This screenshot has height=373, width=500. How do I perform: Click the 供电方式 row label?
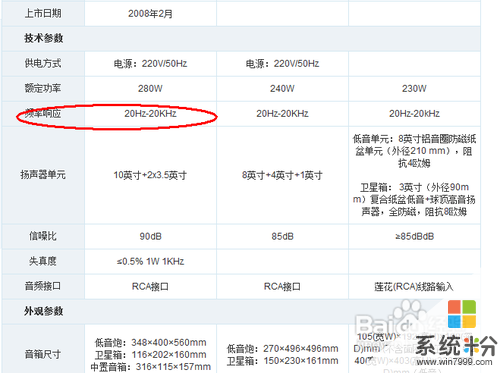43,63
